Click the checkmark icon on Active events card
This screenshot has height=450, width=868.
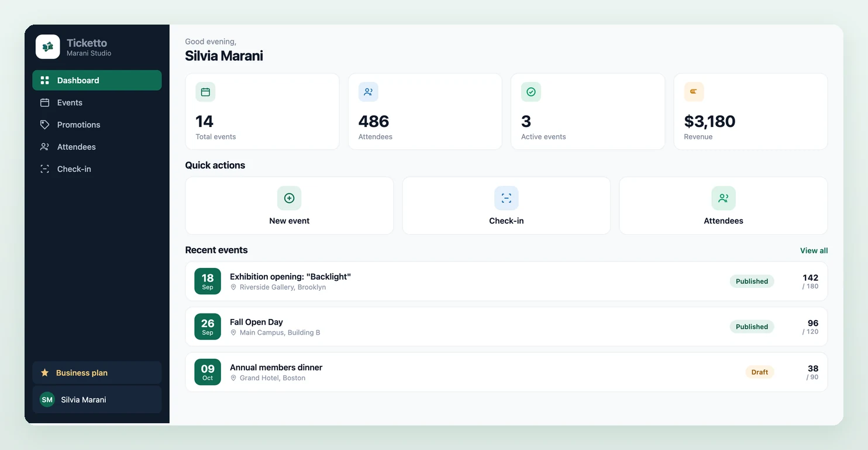point(531,92)
